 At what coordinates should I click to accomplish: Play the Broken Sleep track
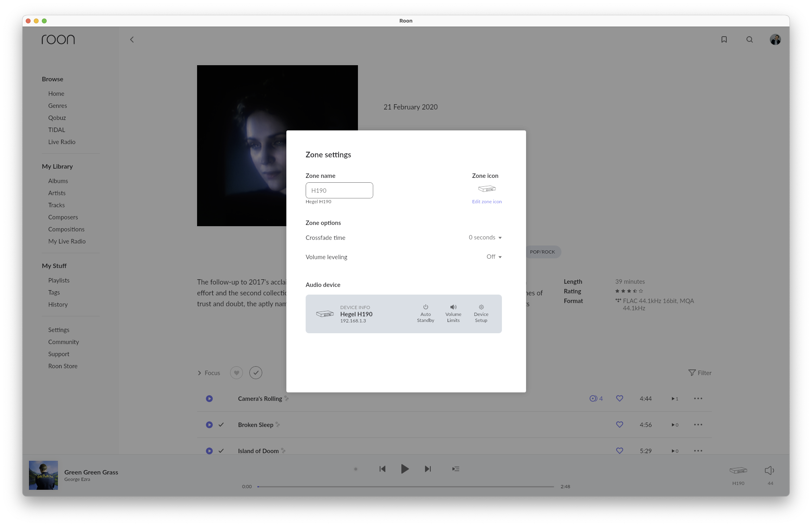click(209, 425)
